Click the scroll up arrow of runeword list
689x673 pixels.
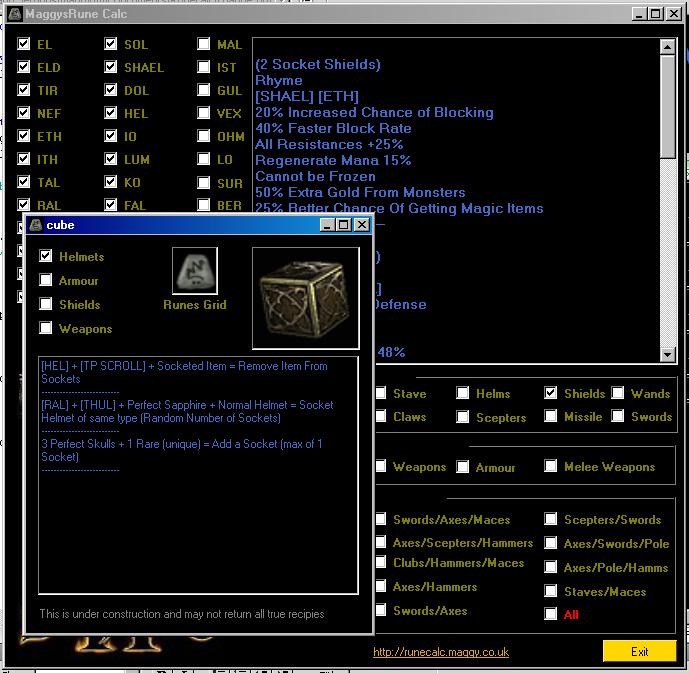point(668,47)
